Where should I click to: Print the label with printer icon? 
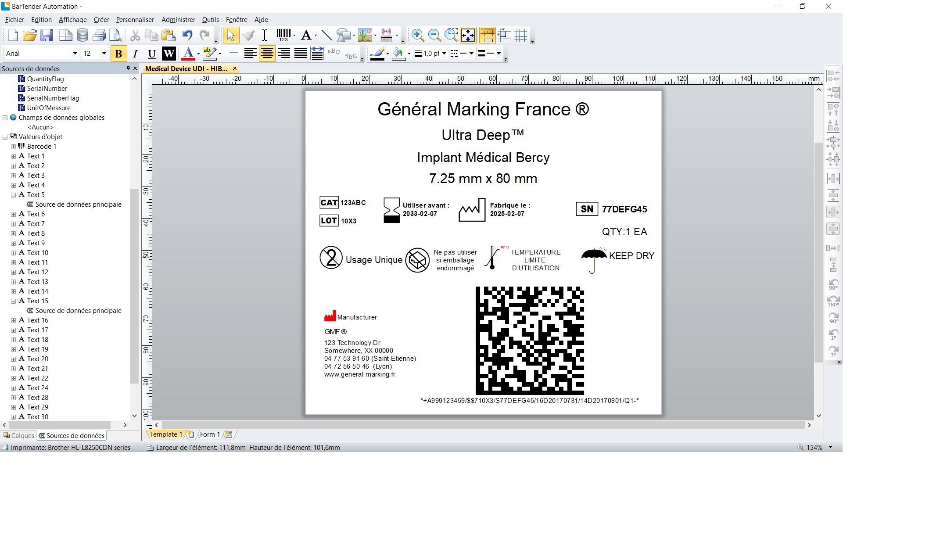click(99, 35)
